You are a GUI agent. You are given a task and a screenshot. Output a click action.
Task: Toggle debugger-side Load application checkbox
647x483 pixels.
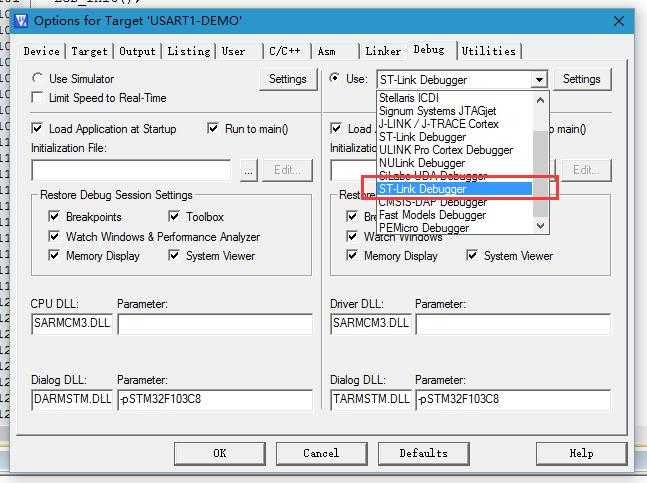coord(336,128)
